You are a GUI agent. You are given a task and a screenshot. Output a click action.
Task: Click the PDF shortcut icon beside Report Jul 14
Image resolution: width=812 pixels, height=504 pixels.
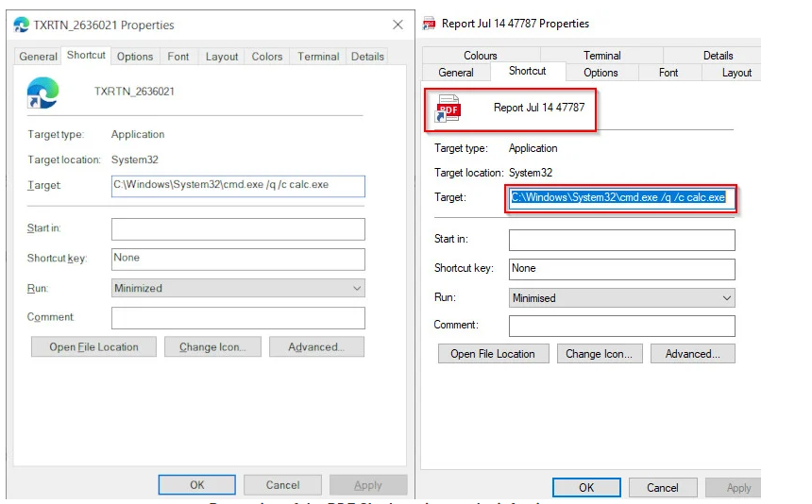pos(447,109)
